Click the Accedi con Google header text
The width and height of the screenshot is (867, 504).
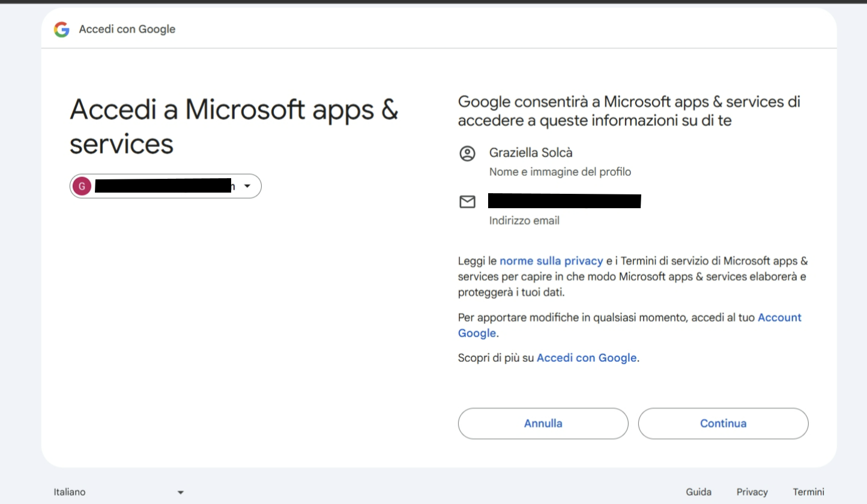pos(127,29)
